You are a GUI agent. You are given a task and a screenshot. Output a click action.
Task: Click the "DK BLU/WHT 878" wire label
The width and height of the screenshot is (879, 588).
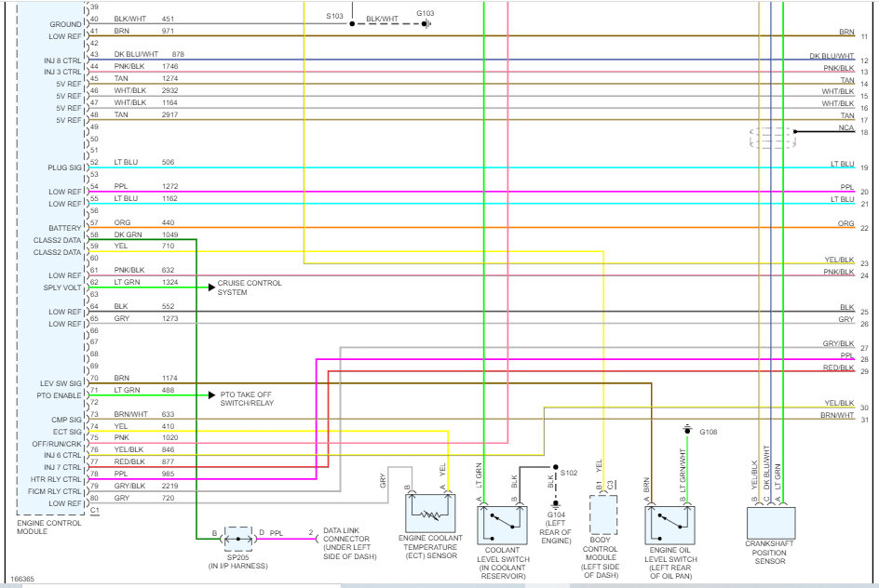pyautogui.click(x=149, y=54)
